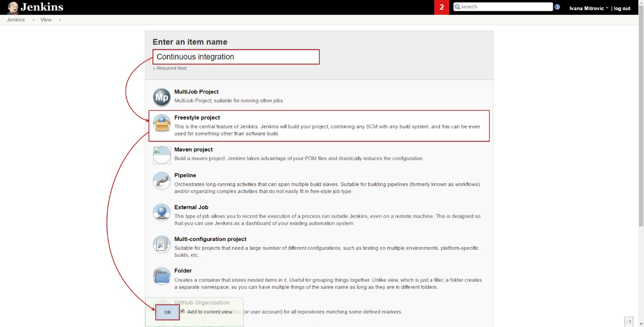Choose the Pipeline title
The image size is (644, 327).
[x=185, y=175]
